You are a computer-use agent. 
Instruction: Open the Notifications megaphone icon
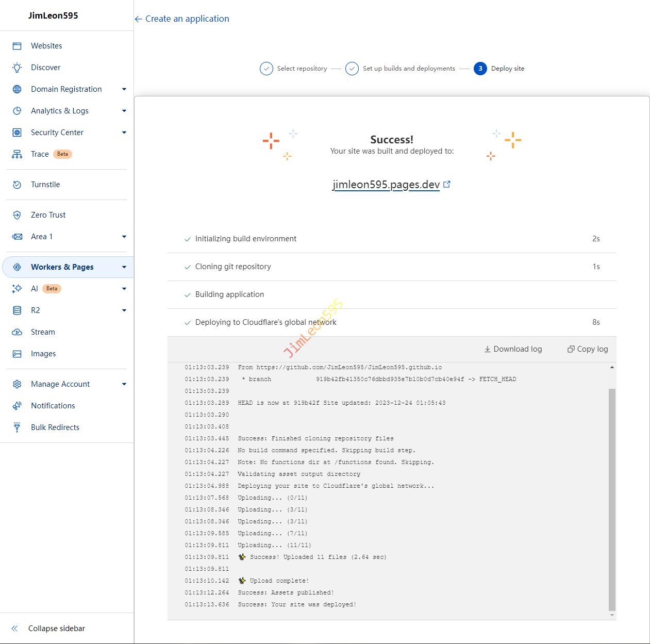17,406
